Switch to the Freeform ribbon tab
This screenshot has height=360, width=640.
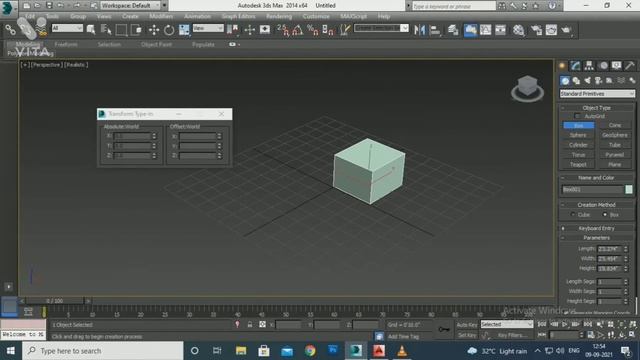click(x=66, y=44)
